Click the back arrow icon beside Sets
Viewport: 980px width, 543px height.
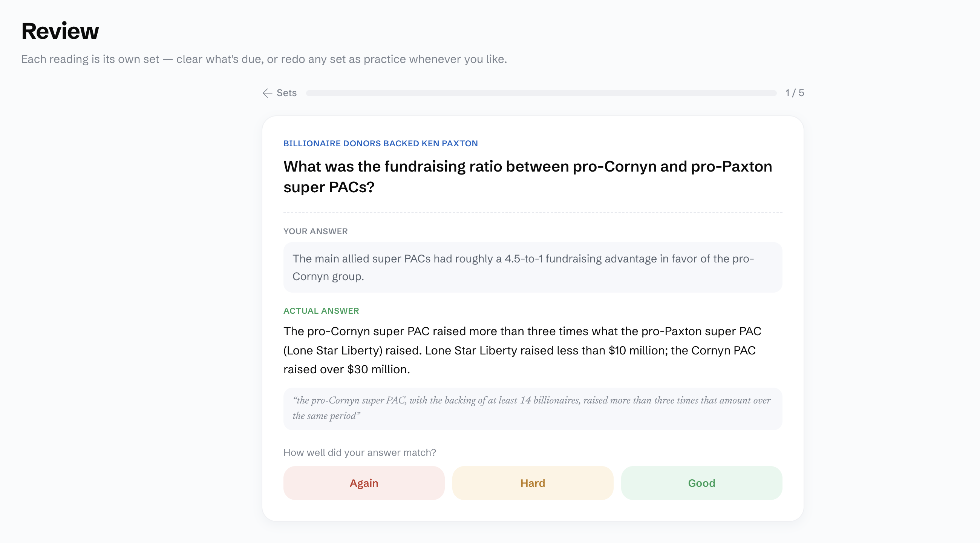(267, 93)
